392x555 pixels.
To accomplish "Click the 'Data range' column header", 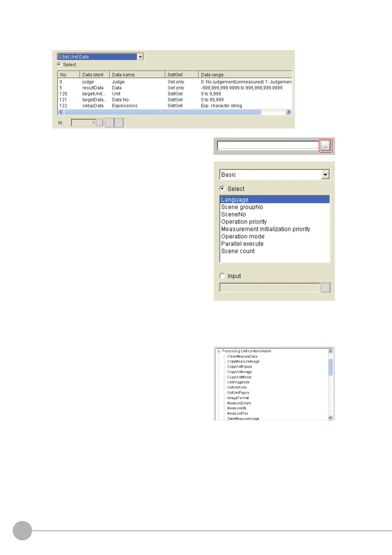I will 245,75.
